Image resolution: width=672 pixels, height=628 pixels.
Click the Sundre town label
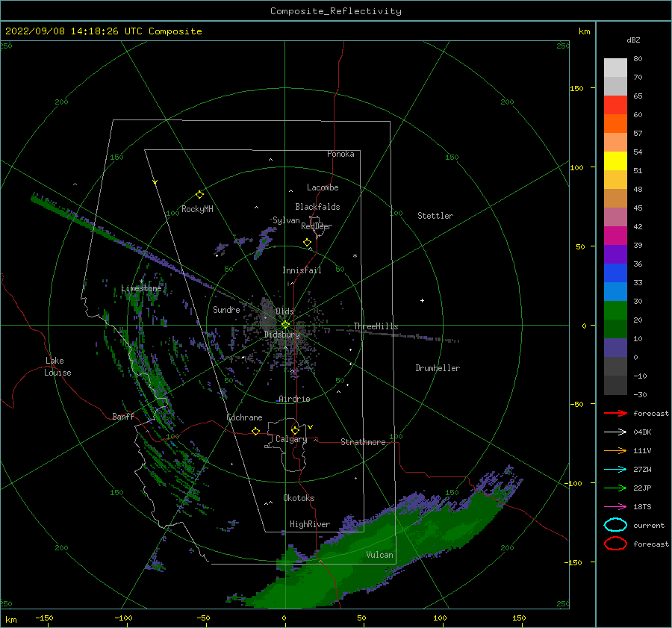226,309
